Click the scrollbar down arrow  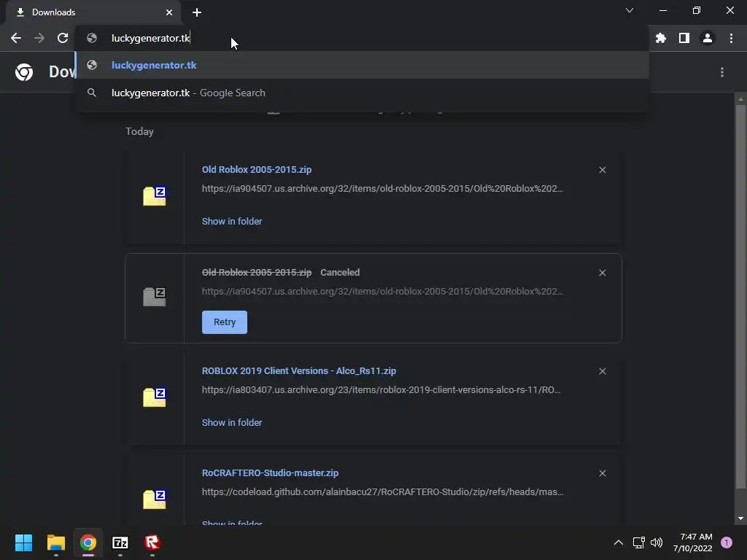740,518
